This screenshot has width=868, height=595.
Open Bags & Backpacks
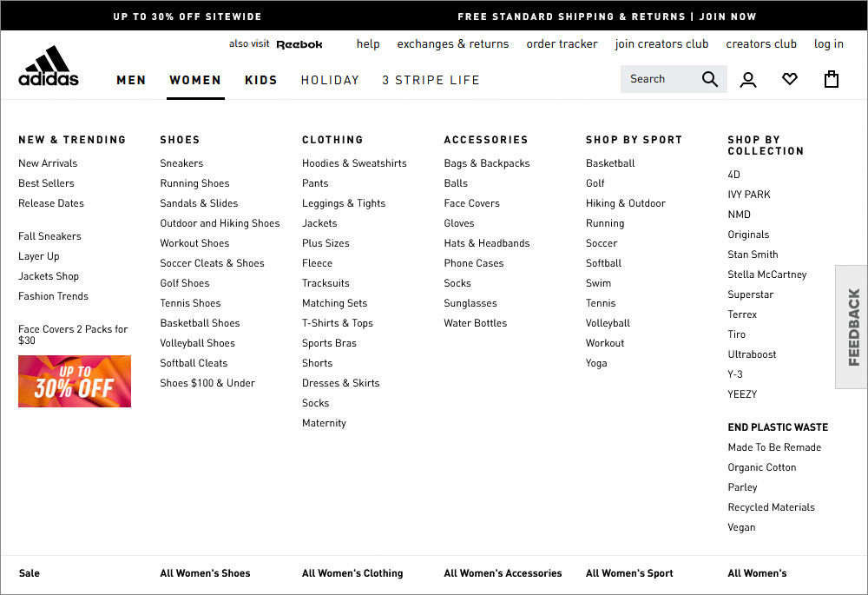coord(487,163)
